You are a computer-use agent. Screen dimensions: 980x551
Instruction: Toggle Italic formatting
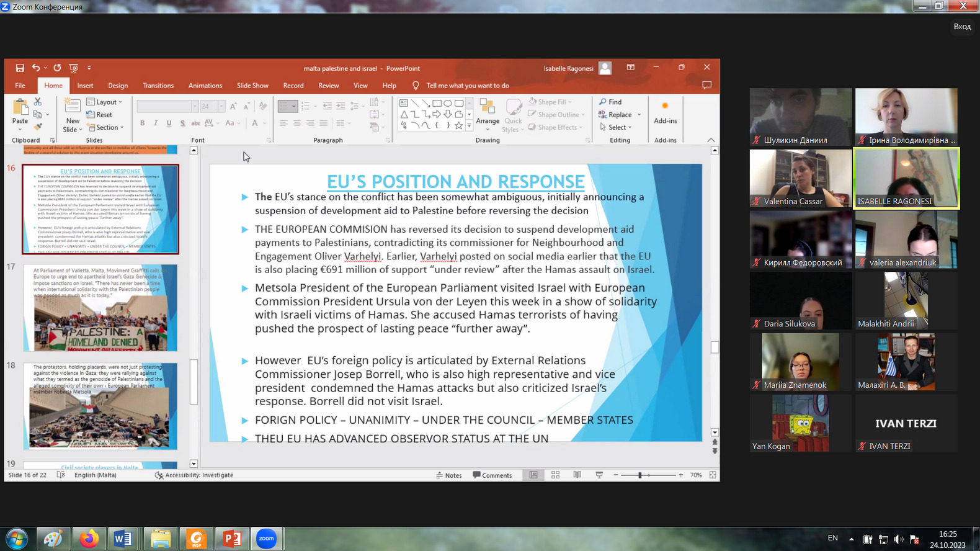(x=156, y=123)
